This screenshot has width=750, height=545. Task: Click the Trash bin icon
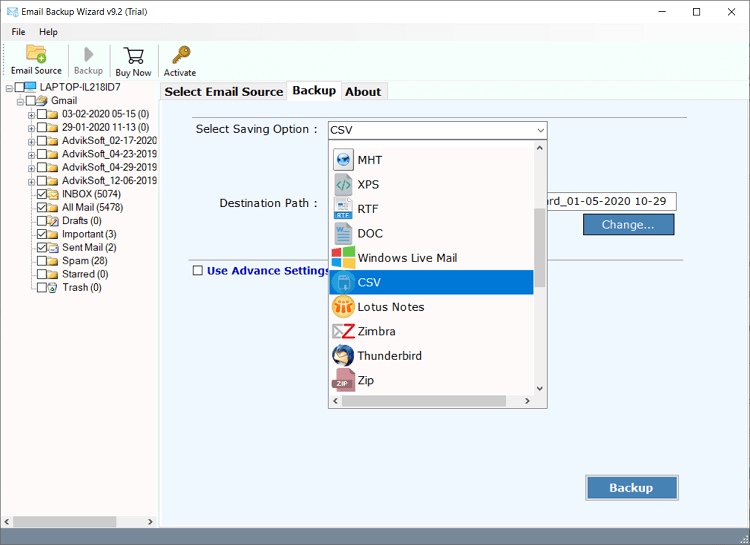coord(53,288)
